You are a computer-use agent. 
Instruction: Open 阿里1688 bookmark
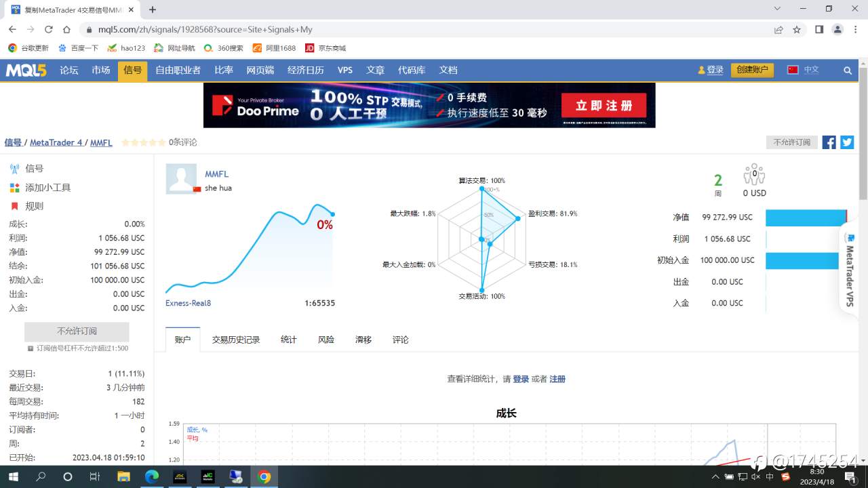click(x=274, y=48)
